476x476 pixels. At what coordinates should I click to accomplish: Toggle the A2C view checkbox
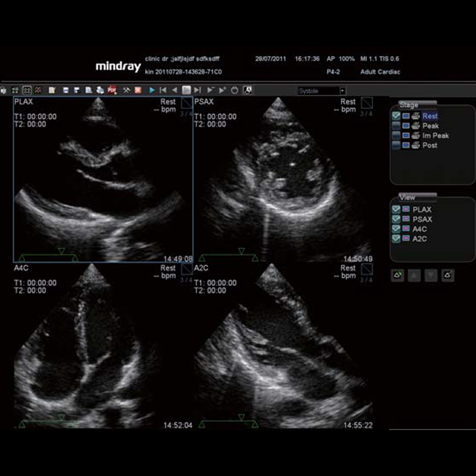[x=396, y=239]
